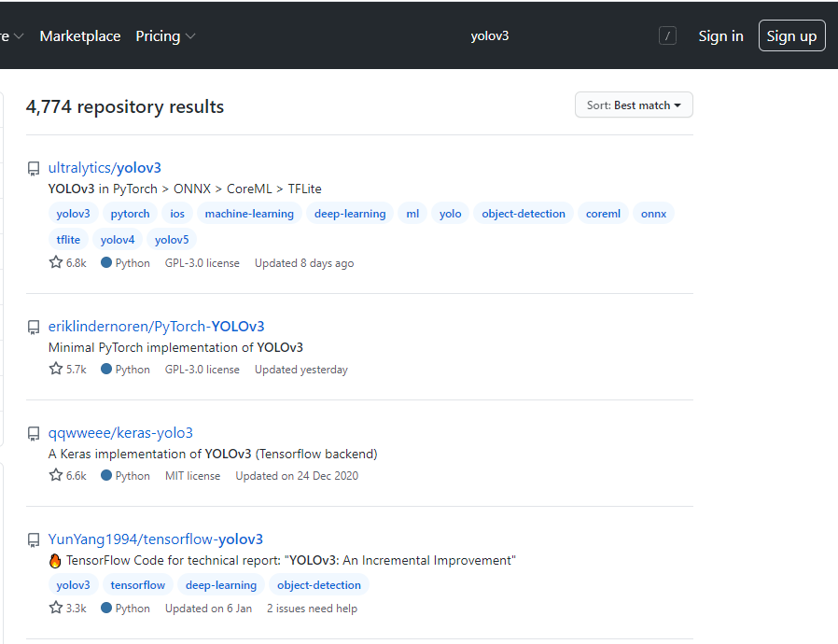Select the onnx topic tag
Viewport: 838px width, 644px height.
(x=653, y=214)
